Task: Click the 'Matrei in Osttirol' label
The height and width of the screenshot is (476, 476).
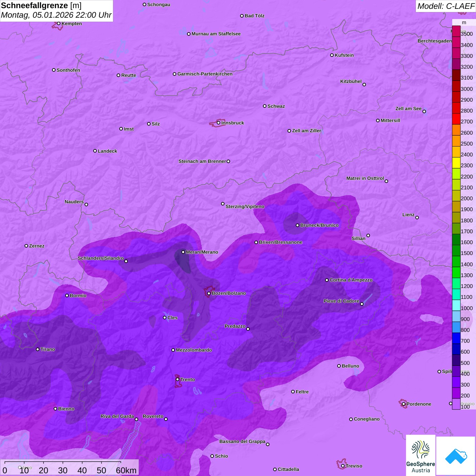Action: coord(365,178)
